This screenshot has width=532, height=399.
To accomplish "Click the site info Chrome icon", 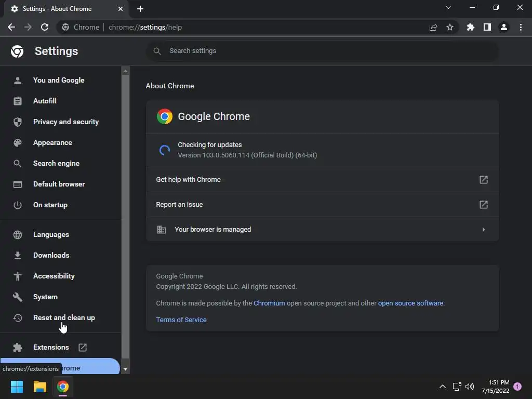I will pos(65,27).
